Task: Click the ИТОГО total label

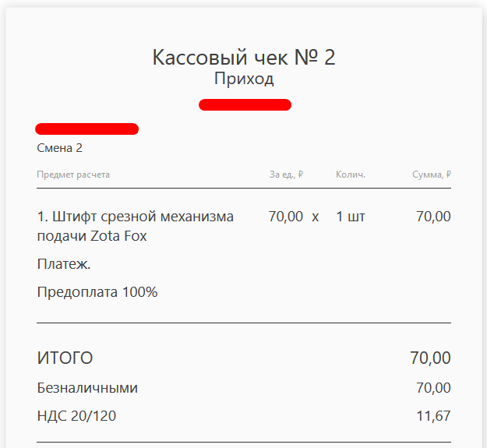Action: tap(65, 358)
